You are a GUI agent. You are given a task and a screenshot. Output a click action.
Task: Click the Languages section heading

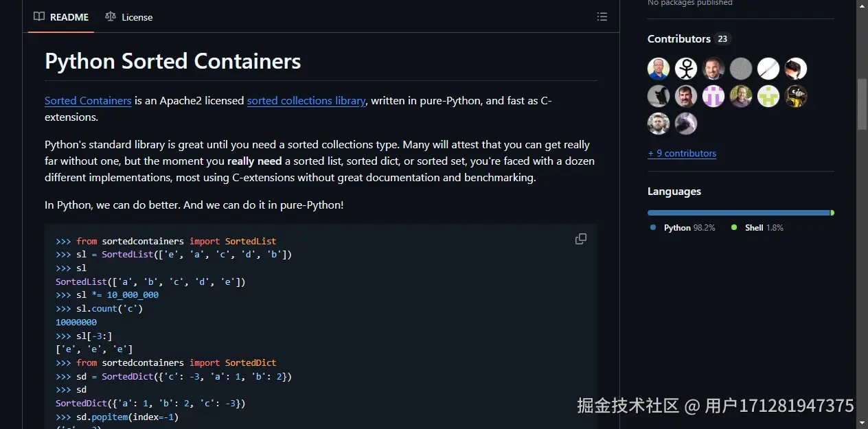pyautogui.click(x=674, y=192)
